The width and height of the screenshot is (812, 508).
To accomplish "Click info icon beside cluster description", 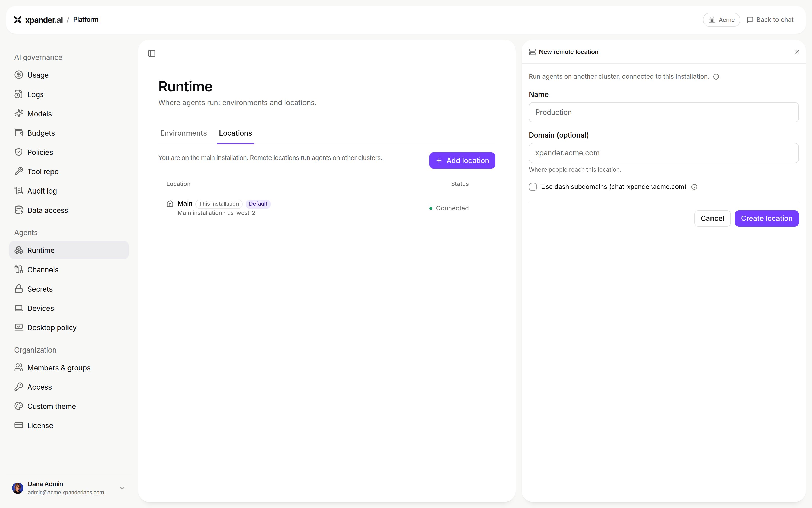I will (716, 77).
